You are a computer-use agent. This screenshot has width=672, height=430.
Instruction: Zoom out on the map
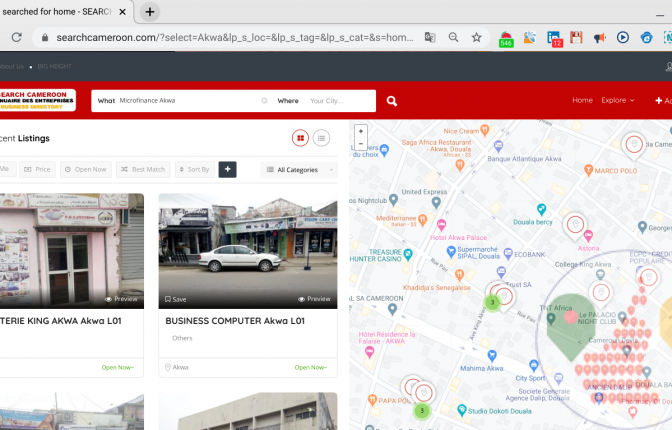click(361, 143)
